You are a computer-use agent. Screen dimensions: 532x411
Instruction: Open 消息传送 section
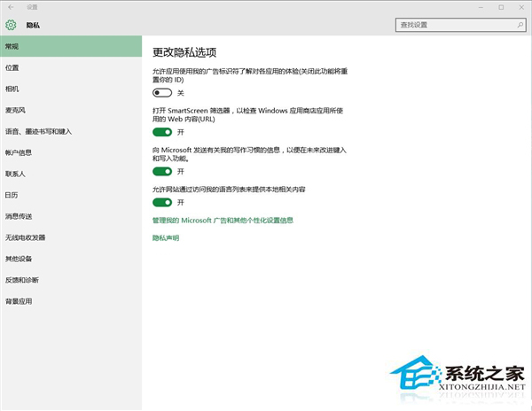[x=71, y=216]
